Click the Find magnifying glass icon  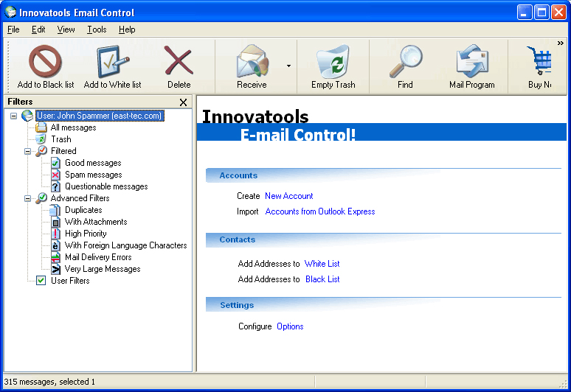pos(405,61)
